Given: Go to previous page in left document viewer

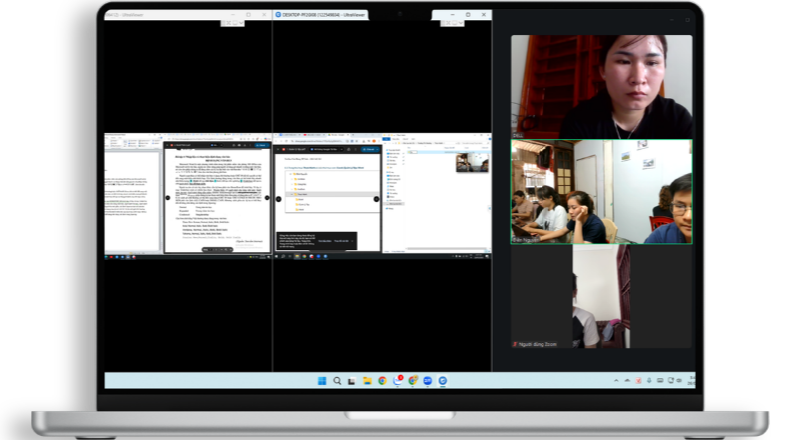Looking at the screenshot, I should (168, 198).
